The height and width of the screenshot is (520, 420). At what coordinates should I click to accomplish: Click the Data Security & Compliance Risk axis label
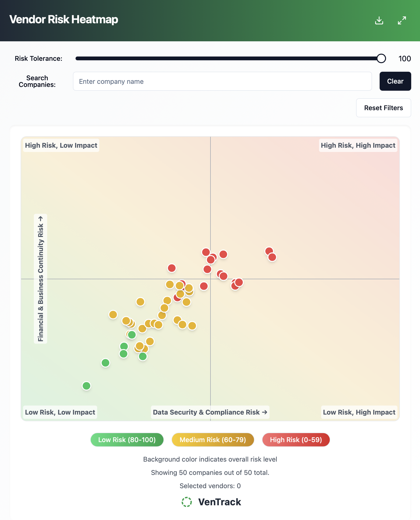pyautogui.click(x=210, y=412)
